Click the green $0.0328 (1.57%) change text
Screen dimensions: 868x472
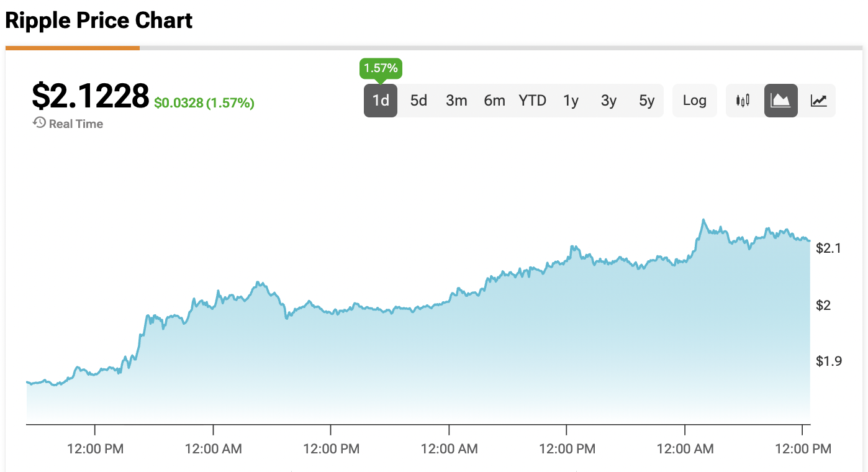(x=204, y=103)
